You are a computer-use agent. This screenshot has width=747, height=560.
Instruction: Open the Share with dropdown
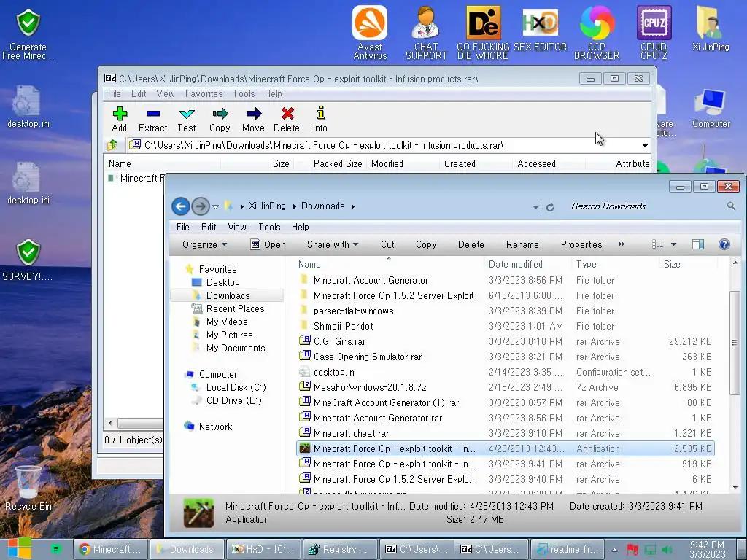(x=333, y=244)
